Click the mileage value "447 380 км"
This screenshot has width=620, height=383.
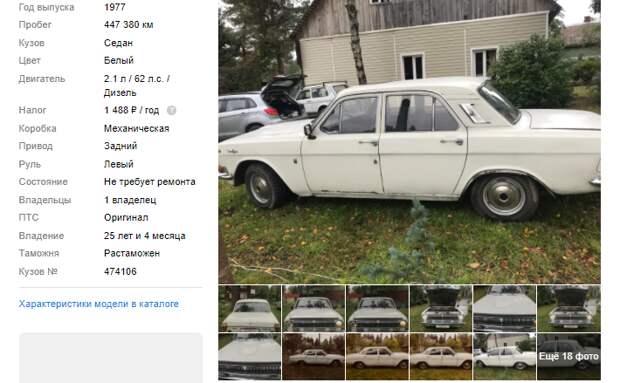tap(129, 25)
